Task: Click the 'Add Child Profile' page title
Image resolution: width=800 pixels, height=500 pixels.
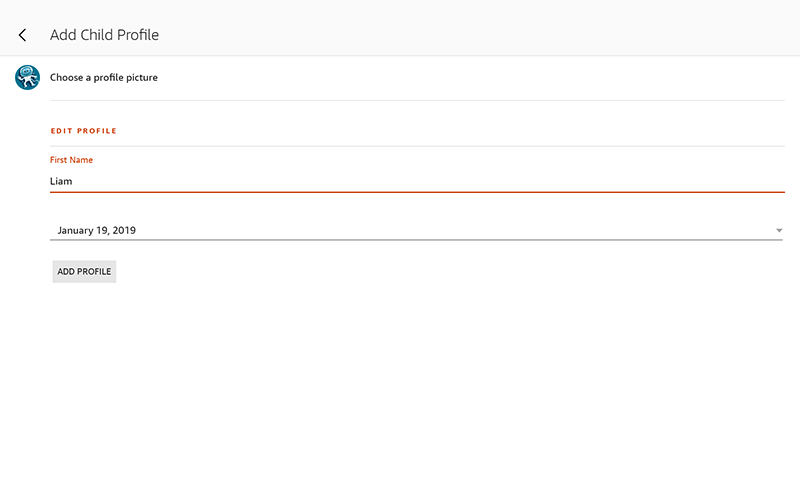Action: pos(104,35)
